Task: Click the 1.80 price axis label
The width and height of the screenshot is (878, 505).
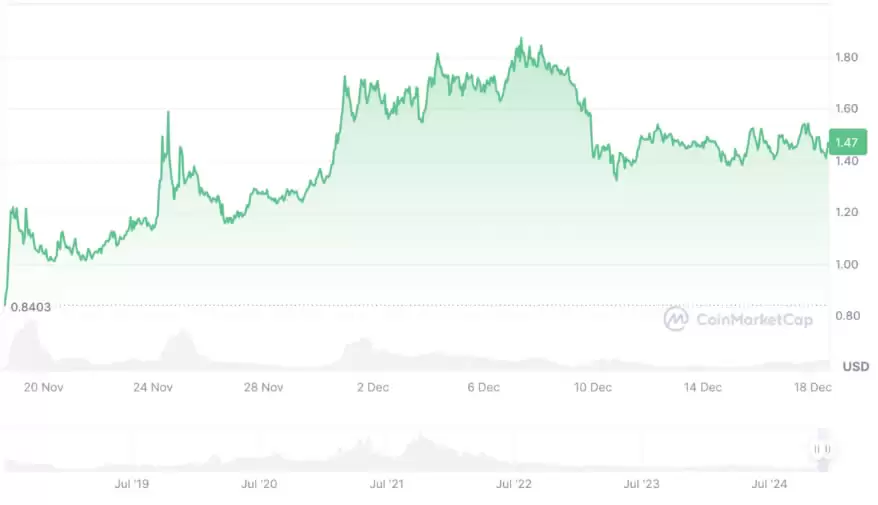Action: [x=846, y=57]
